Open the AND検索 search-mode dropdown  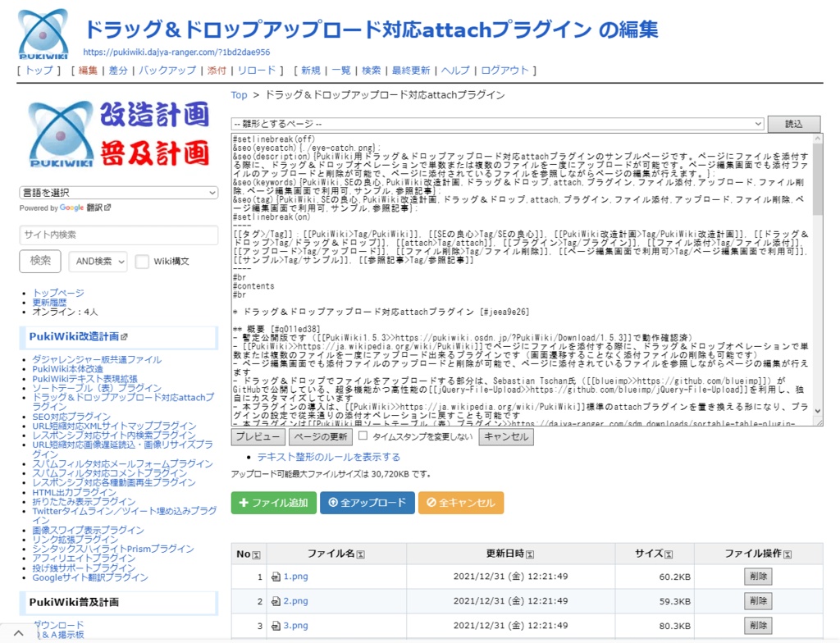coord(98,261)
